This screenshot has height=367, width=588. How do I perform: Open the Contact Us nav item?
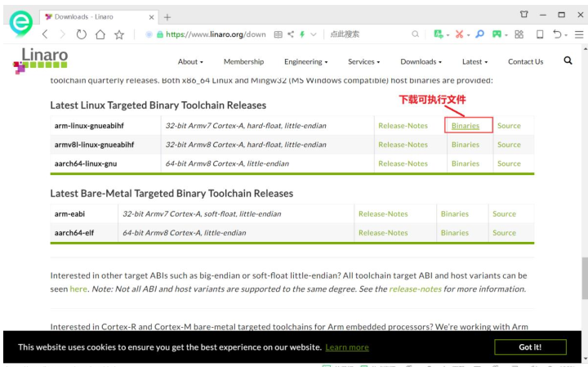pos(525,61)
